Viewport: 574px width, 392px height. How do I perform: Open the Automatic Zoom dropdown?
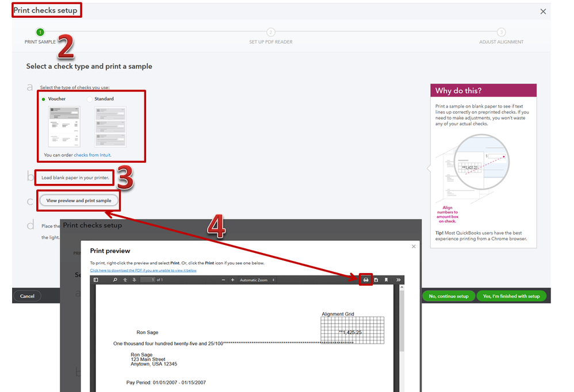pyautogui.click(x=257, y=280)
